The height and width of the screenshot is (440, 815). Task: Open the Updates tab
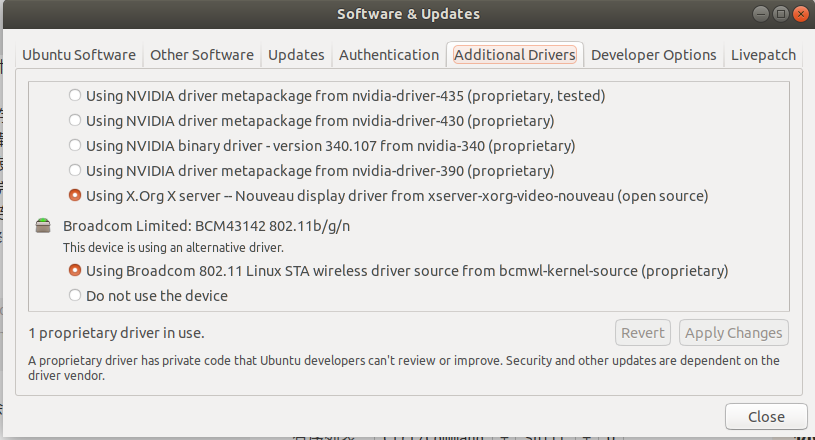point(296,55)
